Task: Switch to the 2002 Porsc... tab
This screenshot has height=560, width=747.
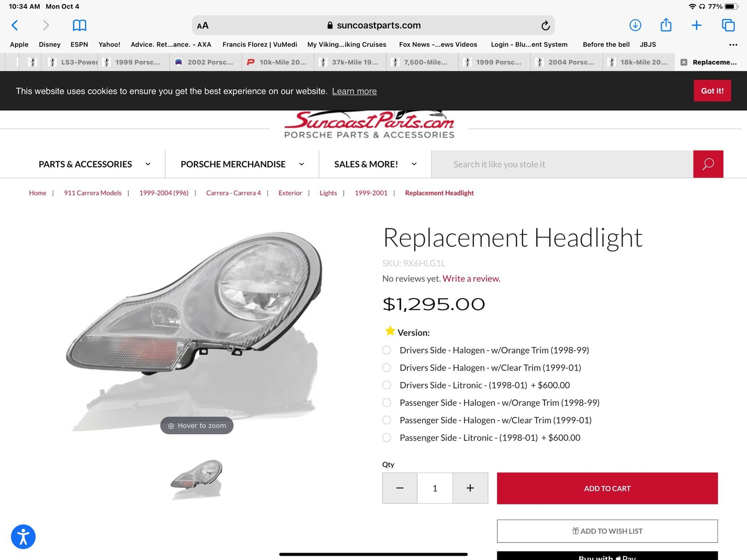Action: tap(206, 62)
